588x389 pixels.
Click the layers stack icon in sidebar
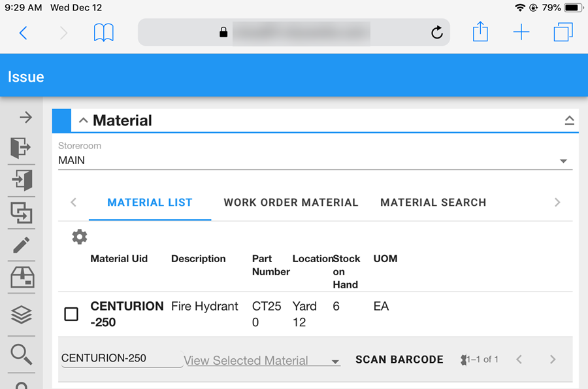coord(21,315)
